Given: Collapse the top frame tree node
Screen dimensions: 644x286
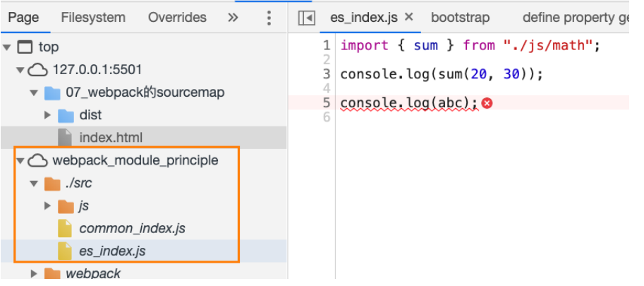Looking at the screenshot, I should (x=7, y=47).
